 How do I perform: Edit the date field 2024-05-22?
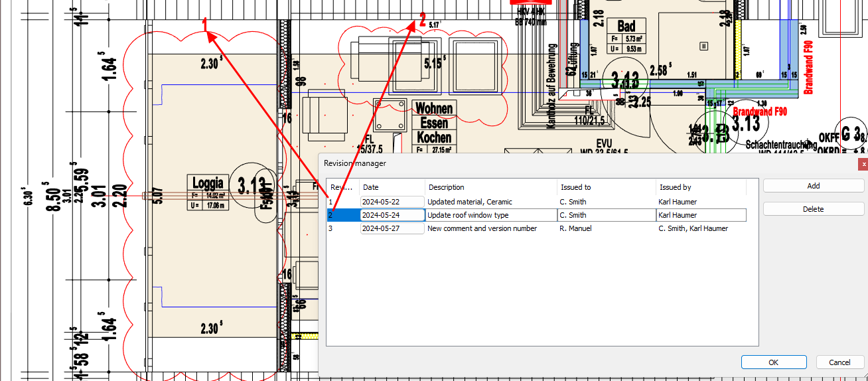point(392,202)
